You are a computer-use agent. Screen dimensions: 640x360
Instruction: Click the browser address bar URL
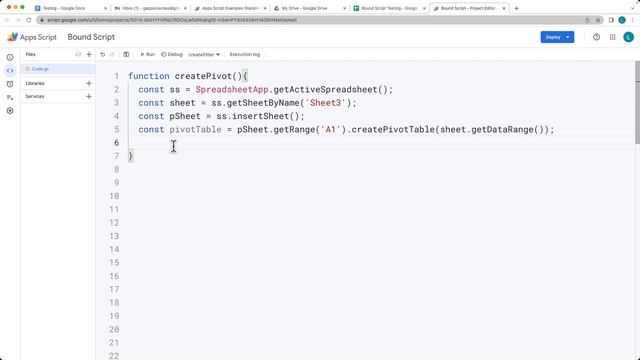pyautogui.click(x=171, y=20)
